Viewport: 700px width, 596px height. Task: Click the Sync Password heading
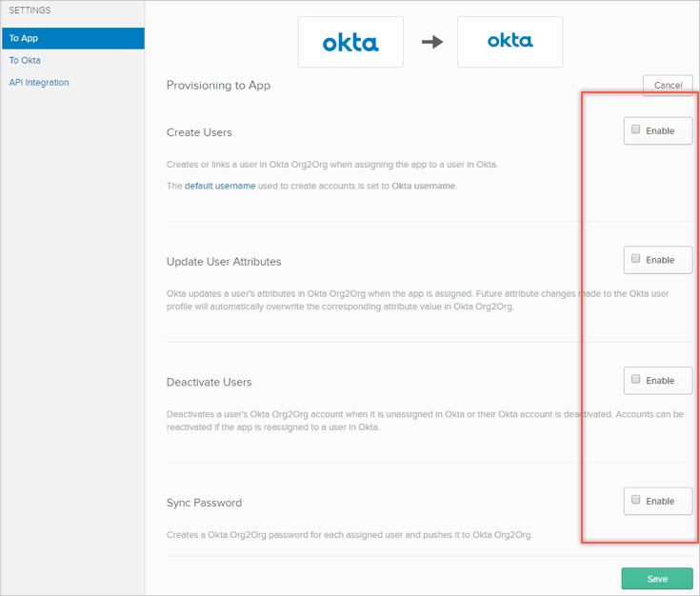pos(204,503)
